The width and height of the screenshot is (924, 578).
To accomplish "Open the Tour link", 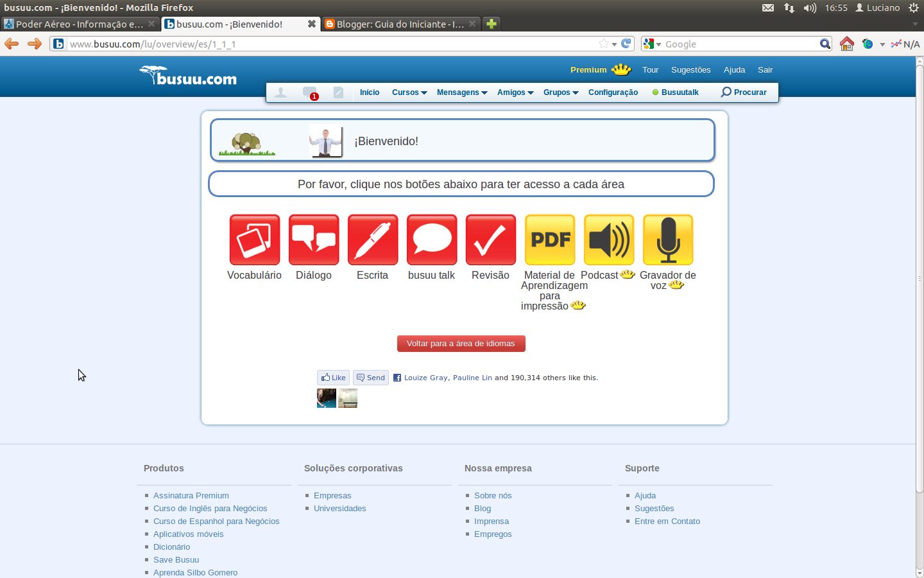I will [x=651, y=70].
